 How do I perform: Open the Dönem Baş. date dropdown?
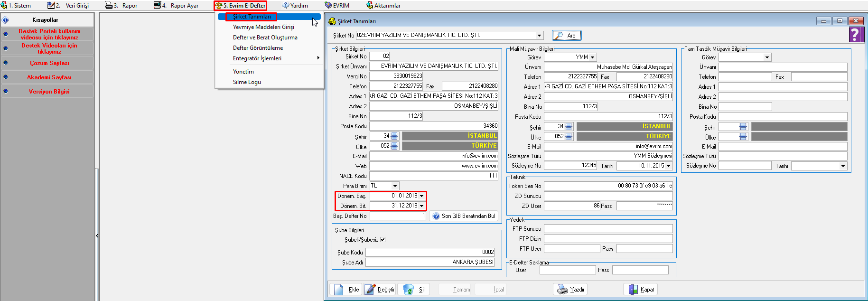[x=421, y=196]
